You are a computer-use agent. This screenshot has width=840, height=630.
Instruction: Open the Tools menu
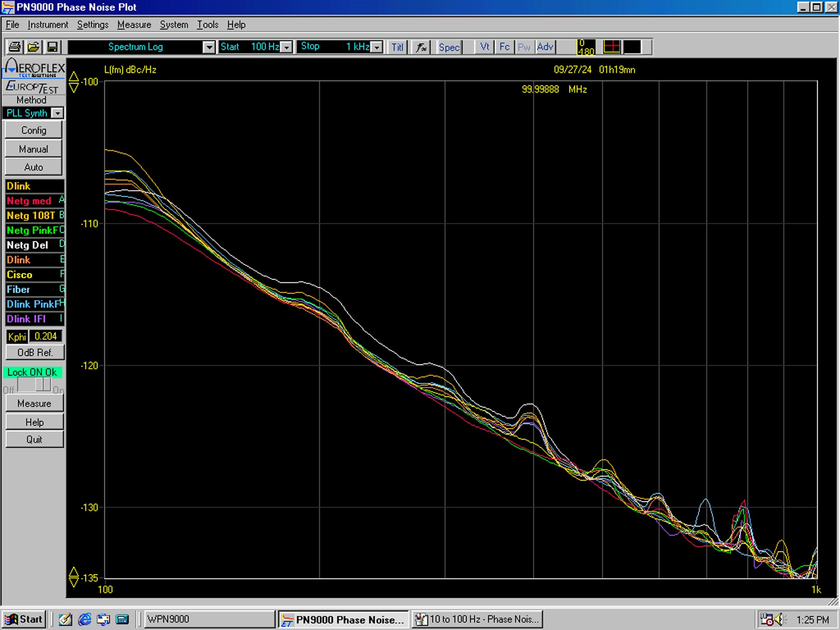click(x=207, y=24)
